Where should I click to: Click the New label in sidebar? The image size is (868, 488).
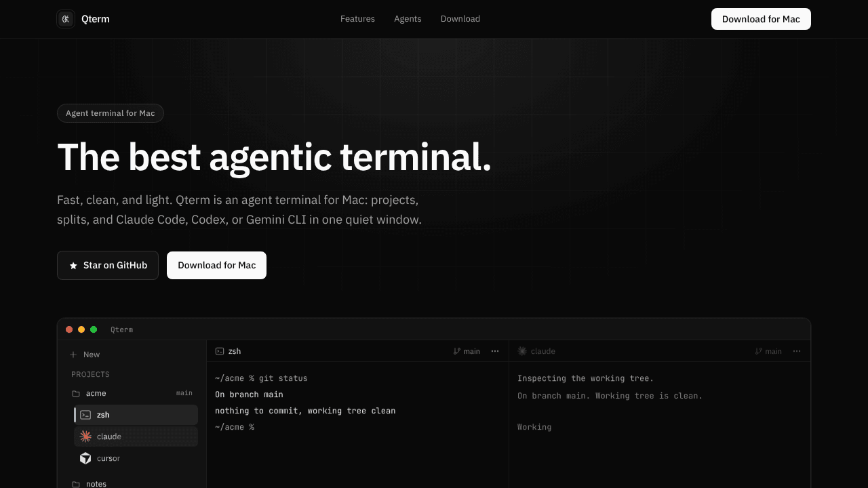[x=92, y=354]
